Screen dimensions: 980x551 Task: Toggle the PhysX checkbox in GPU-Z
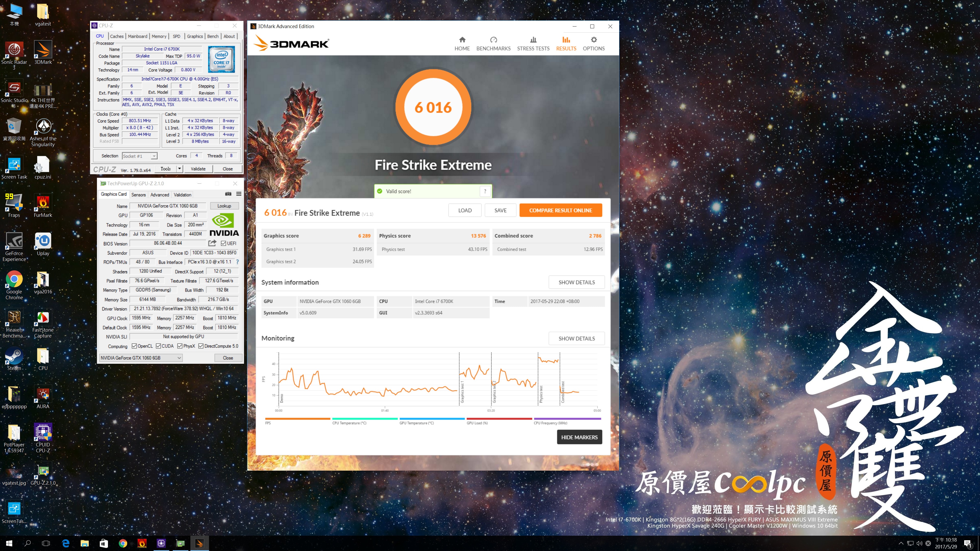click(180, 346)
